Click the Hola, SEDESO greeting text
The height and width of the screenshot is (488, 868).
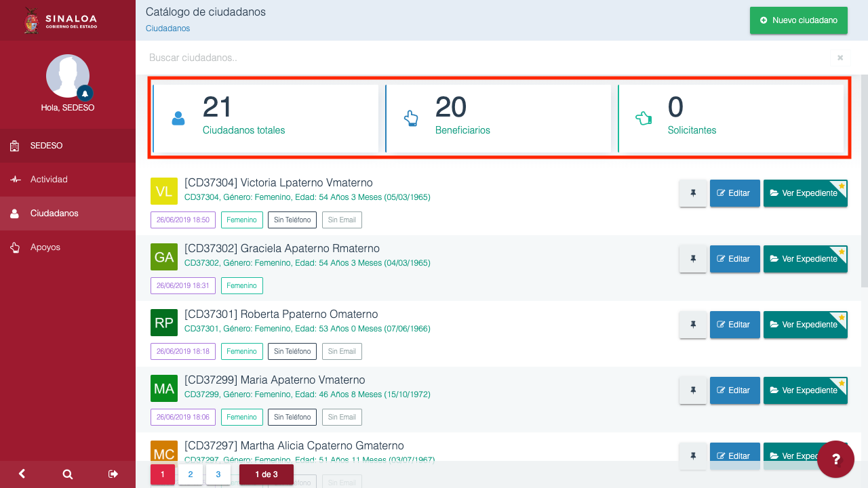coord(68,108)
